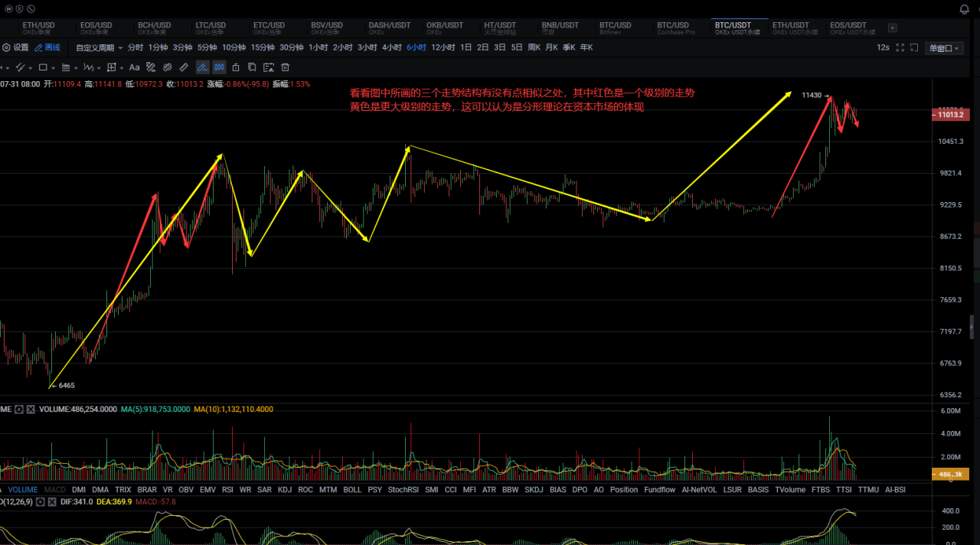980x545 pixels.
Task: Switch to the ETH/USDT OKEx tab
Action: 791,28
